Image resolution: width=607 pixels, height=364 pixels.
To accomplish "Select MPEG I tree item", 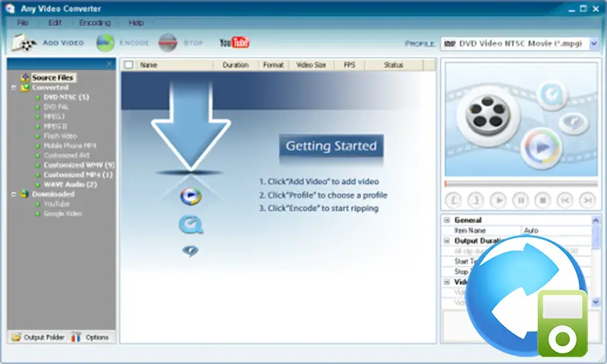I will [54, 117].
